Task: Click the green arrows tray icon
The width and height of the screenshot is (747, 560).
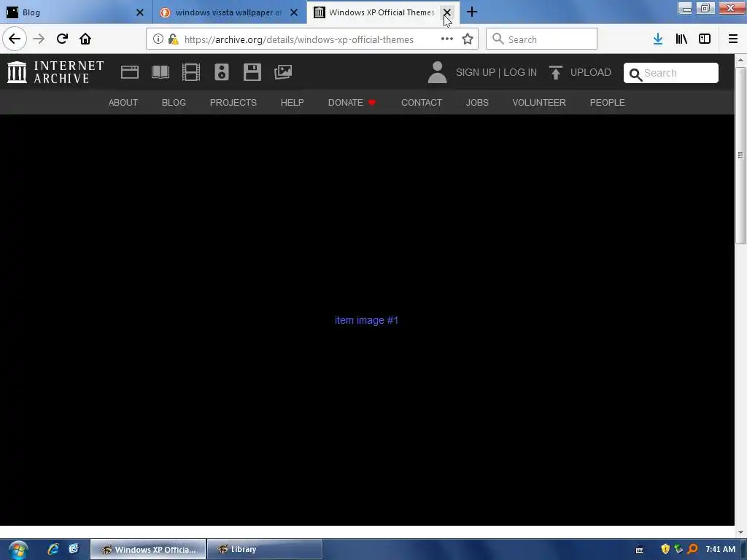Action: pos(679,549)
